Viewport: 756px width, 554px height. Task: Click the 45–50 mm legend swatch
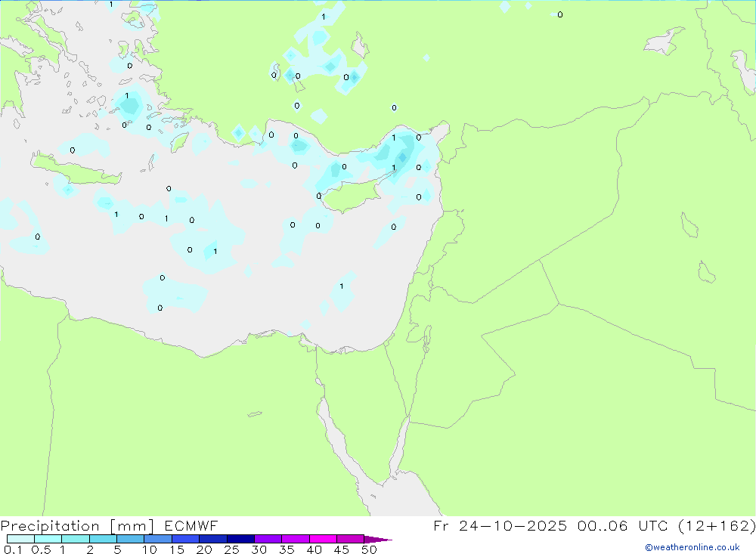coord(351,539)
